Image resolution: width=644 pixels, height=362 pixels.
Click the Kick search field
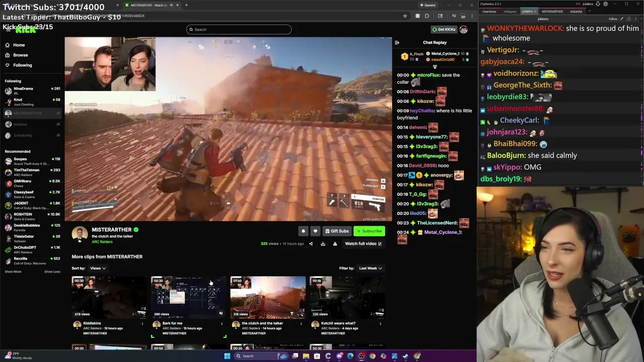point(238,29)
